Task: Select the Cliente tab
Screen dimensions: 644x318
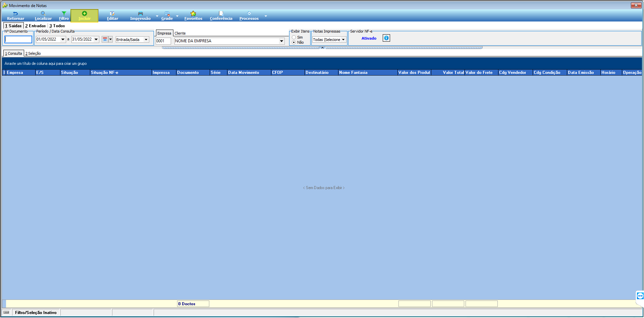Action: pos(180,33)
